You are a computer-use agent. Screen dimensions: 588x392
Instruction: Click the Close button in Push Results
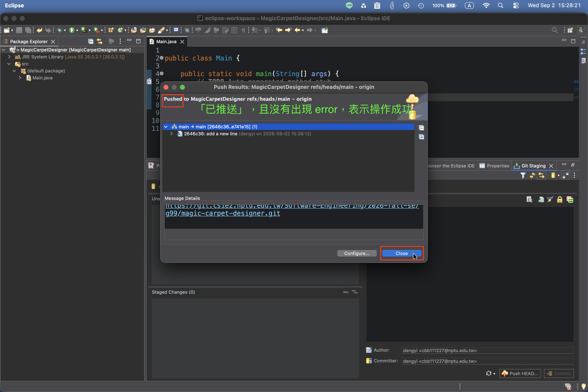tap(402, 253)
